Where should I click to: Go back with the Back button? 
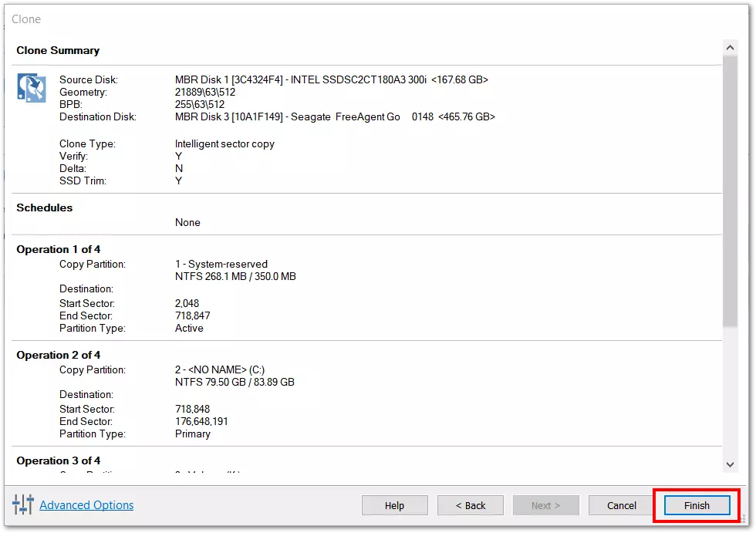[x=470, y=505]
